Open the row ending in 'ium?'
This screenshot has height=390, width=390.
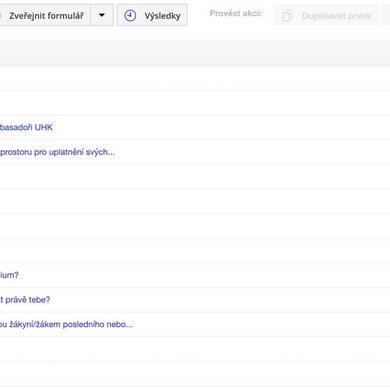[195, 275]
